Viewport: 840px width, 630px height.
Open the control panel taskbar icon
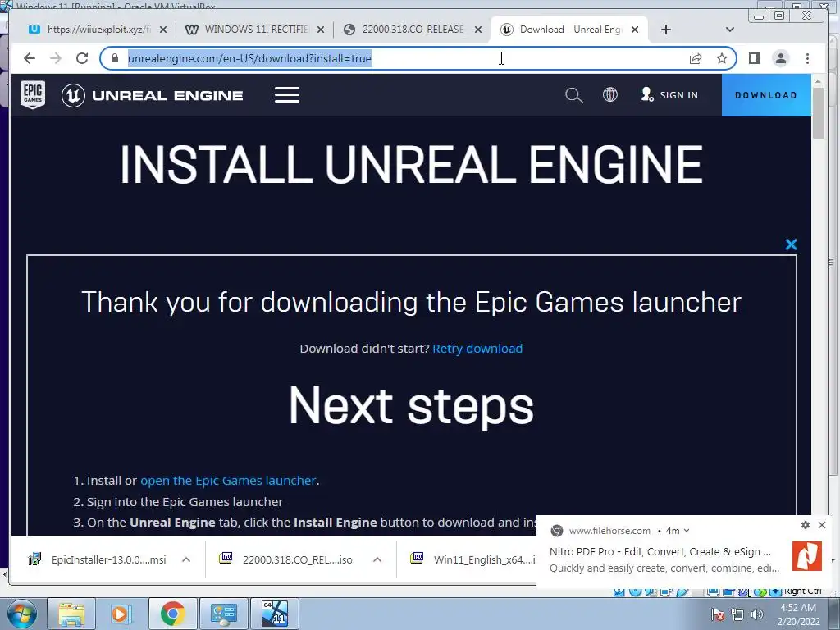(223, 614)
